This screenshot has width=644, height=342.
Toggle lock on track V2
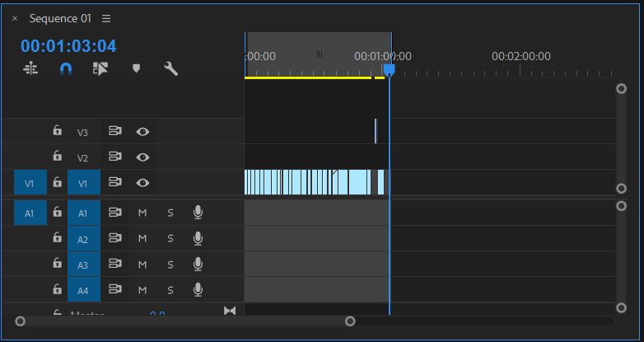(57, 157)
